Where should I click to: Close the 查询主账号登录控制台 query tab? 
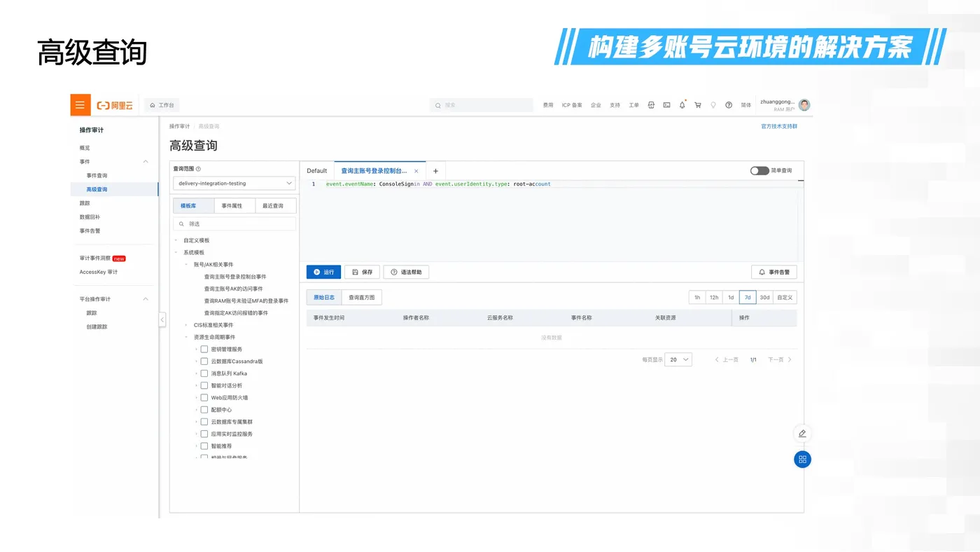coord(416,171)
